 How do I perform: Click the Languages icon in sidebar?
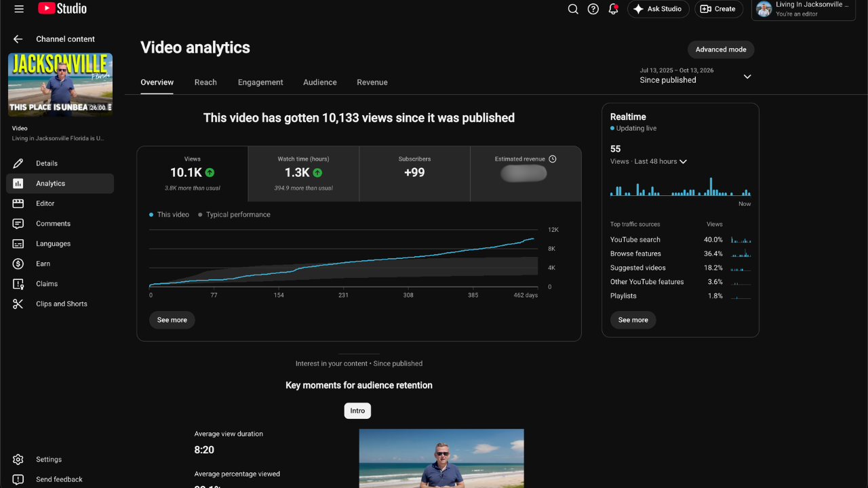click(x=18, y=244)
